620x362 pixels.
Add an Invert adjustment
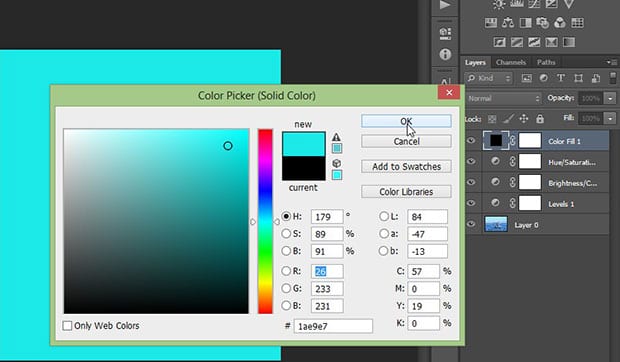[499, 42]
